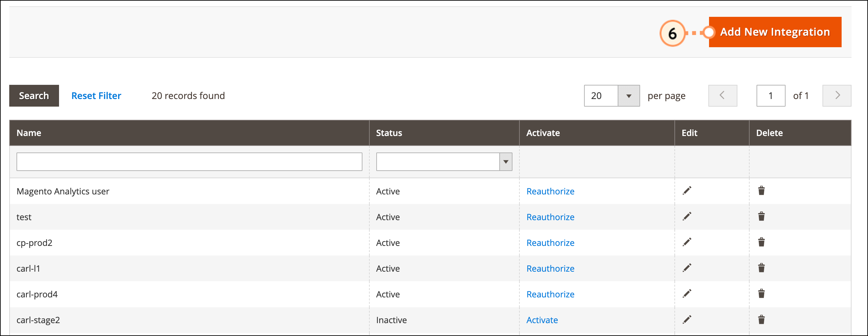Image resolution: width=868 pixels, height=336 pixels.
Task: Click the '20 records found' text
Action: [x=188, y=96]
